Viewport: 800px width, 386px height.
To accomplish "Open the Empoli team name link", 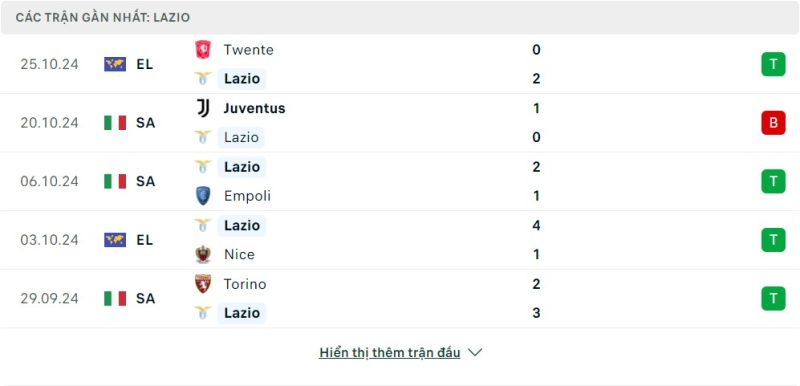I will point(247,196).
